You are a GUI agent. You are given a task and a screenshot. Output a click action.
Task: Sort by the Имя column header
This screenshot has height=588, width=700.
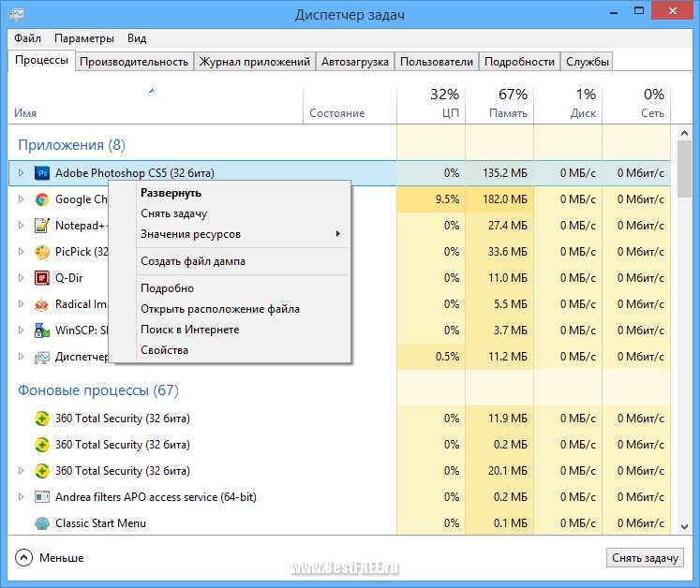(x=156, y=104)
